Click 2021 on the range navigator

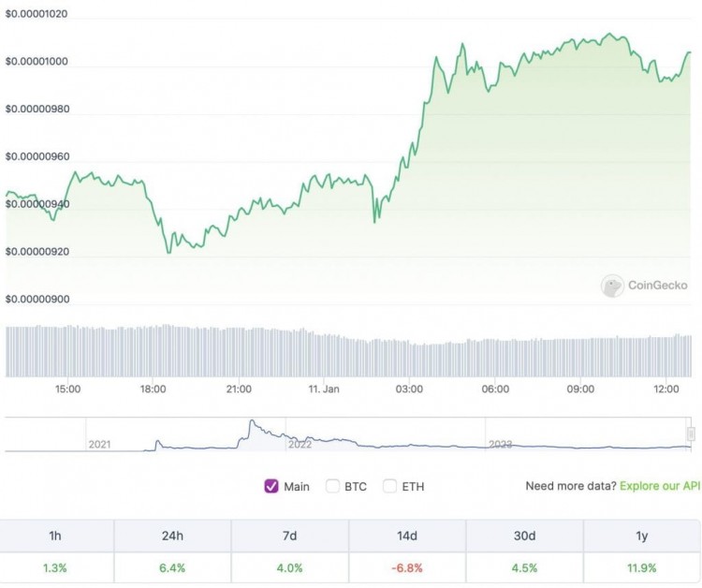pos(99,443)
